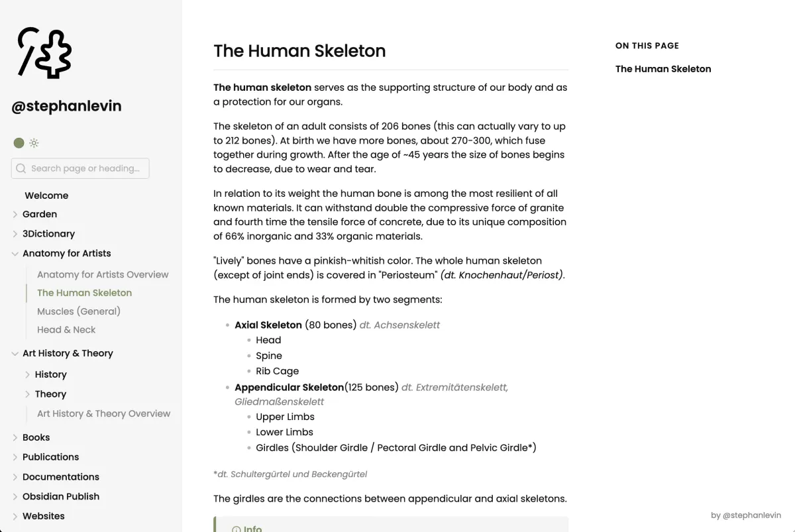This screenshot has width=795, height=532.
Task: Open the Head & Neck page
Action: pyautogui.click(x=66, y=330)
